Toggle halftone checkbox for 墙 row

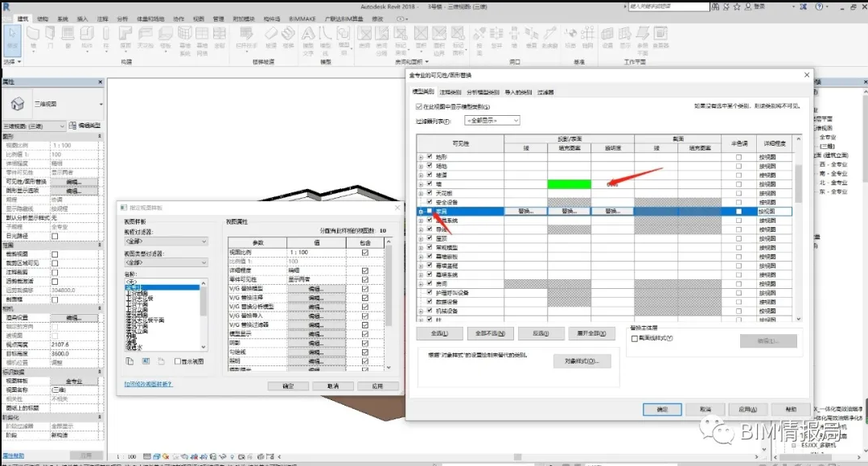click(738, 184)
